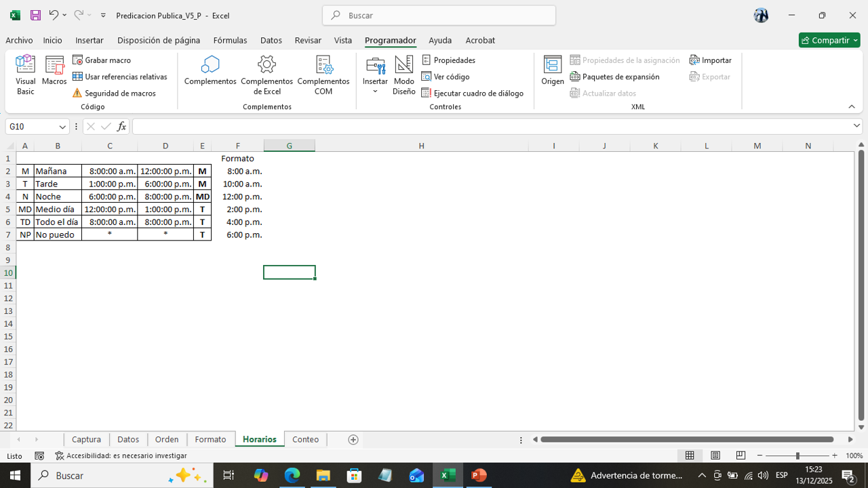Screen dimensions: 868x488
Task: Open the user account picture
Action: point(761,15)
